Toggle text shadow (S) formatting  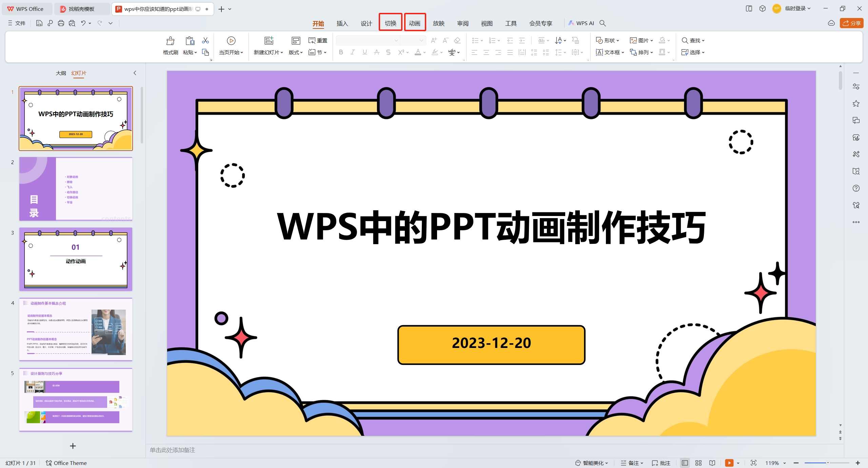(x=388, y=52)
